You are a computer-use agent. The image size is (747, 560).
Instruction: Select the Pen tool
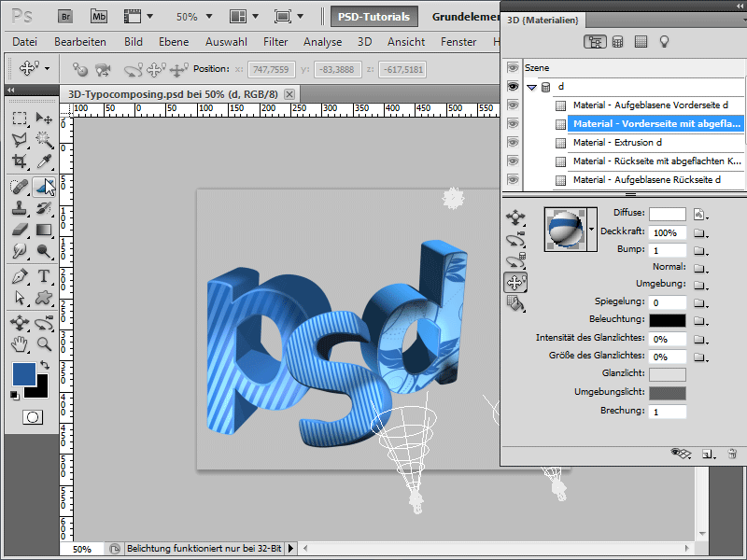[20, 276]
